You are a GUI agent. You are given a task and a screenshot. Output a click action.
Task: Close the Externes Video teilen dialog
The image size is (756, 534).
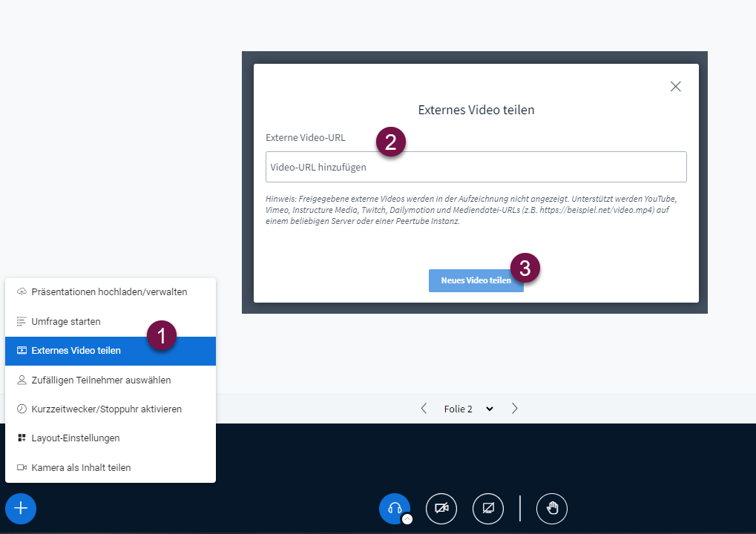tap(675, 86)
